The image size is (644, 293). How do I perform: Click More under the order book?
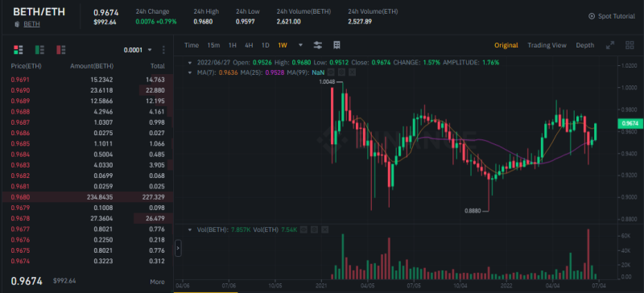157,282
